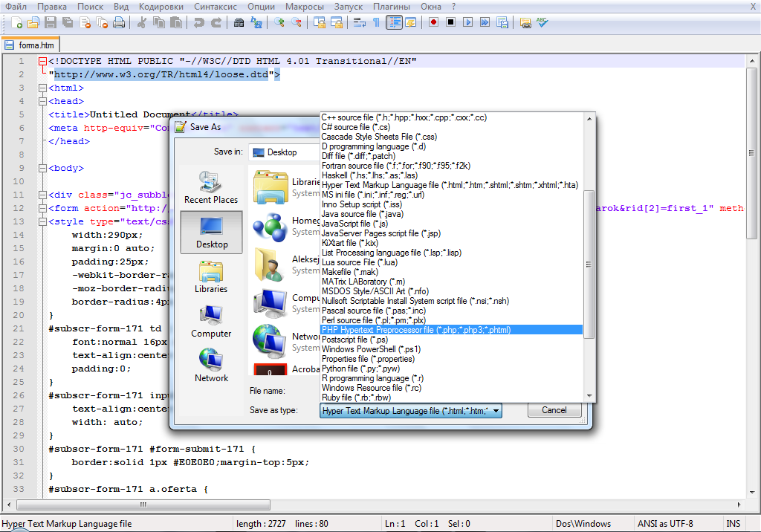Click the Paste toolbar icon
761x532 pixels.
coord(176,22)
